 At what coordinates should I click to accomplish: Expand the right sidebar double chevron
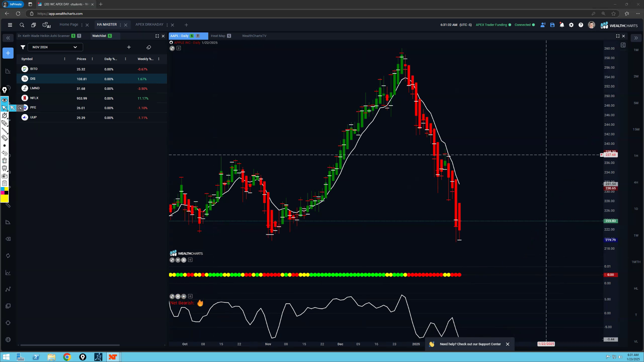tap(636, 38)
